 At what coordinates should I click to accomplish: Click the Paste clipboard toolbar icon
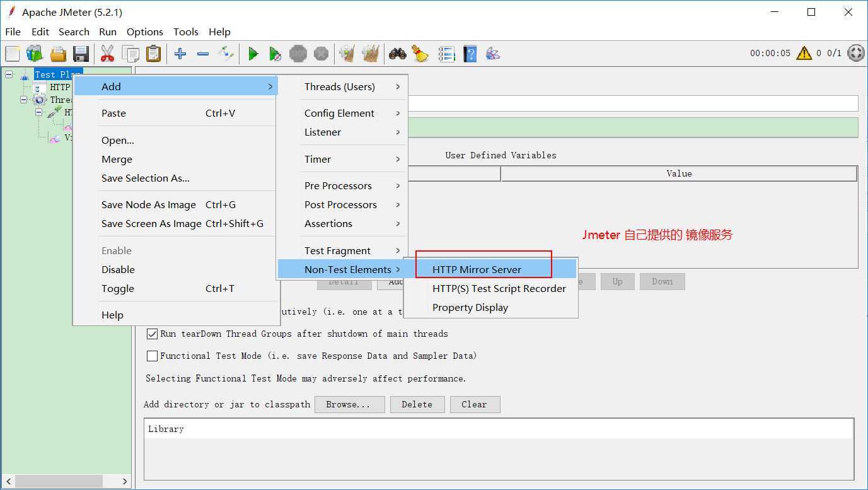tap(153, 54)
